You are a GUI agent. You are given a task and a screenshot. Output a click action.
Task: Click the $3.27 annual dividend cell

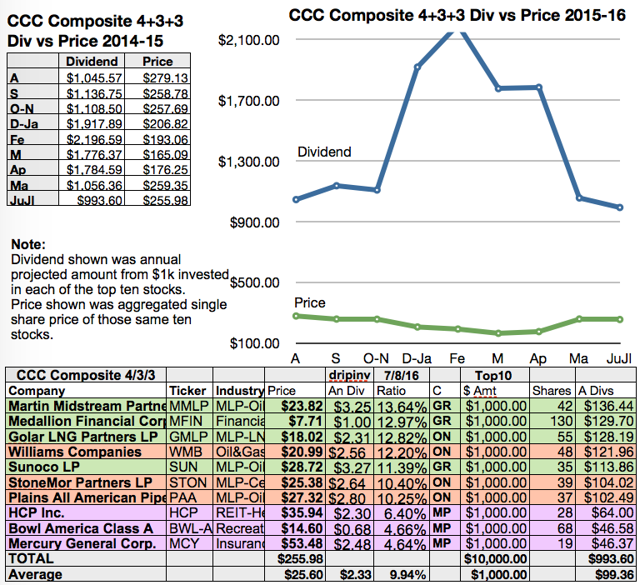click(x=349, y=467)
